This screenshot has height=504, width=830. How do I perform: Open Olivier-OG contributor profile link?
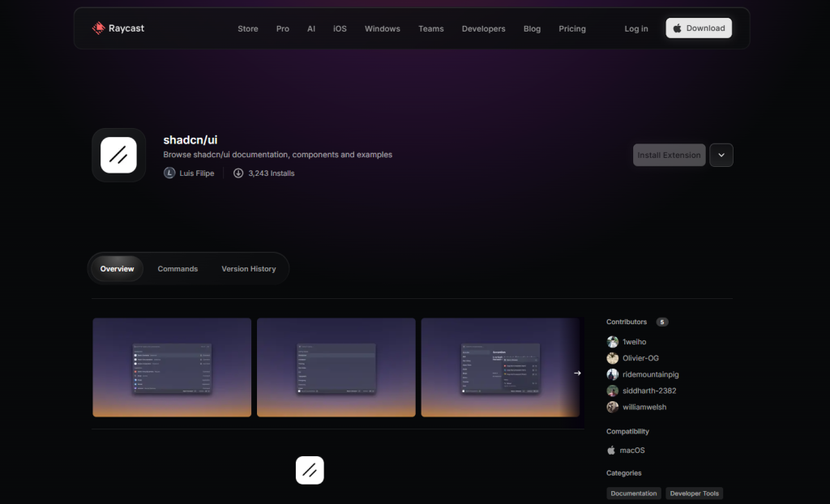tap(640, 358)
